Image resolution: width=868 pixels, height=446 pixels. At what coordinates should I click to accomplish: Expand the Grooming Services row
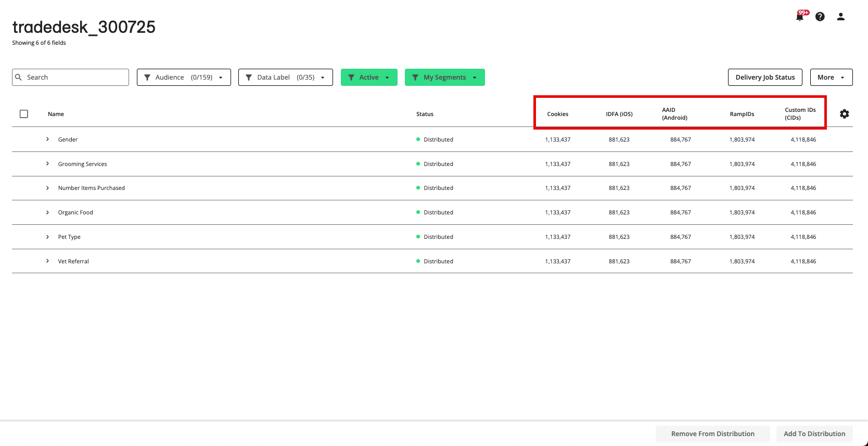pos(47,164)
